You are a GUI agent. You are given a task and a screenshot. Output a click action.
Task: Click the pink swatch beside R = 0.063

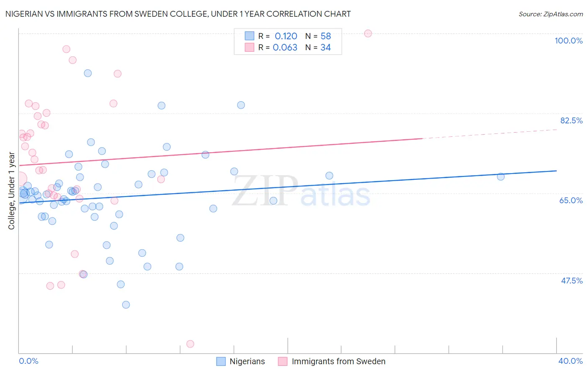pos(250,47)
